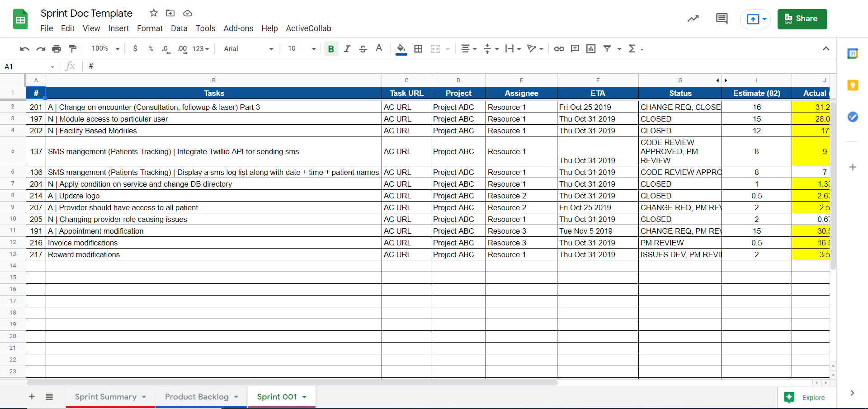The image size is (868, 409).
Task: Click the move to folder icon
Action: (170, 13)
